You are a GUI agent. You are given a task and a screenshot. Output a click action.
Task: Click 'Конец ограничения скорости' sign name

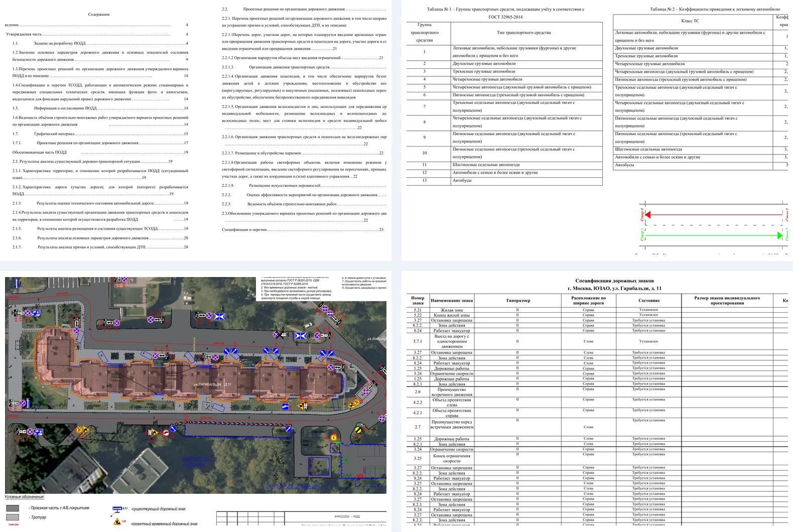[451, 458]
